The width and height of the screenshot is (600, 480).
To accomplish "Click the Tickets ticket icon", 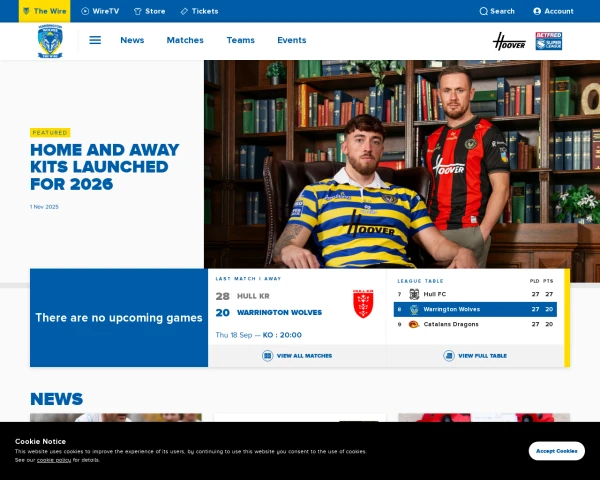I will tap(184, 11).
